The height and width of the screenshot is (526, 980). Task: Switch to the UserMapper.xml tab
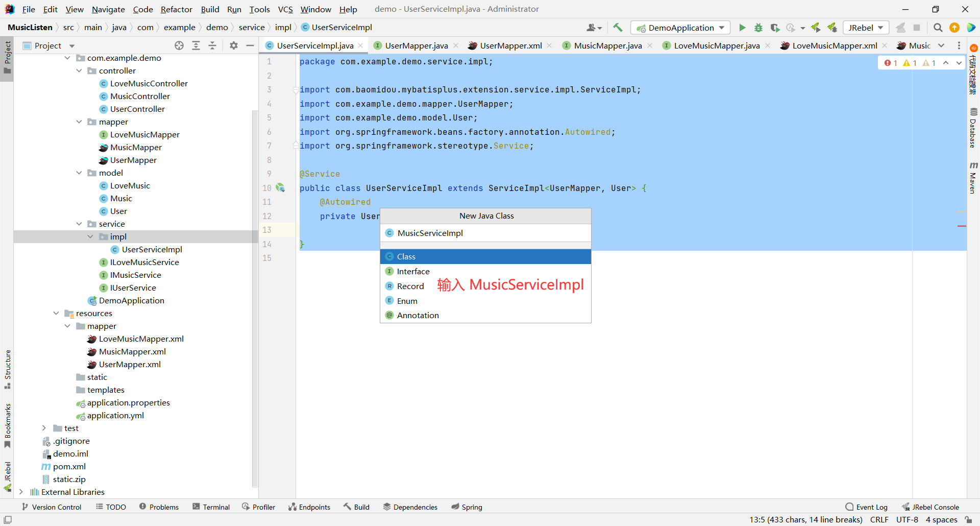pos(510,45)
